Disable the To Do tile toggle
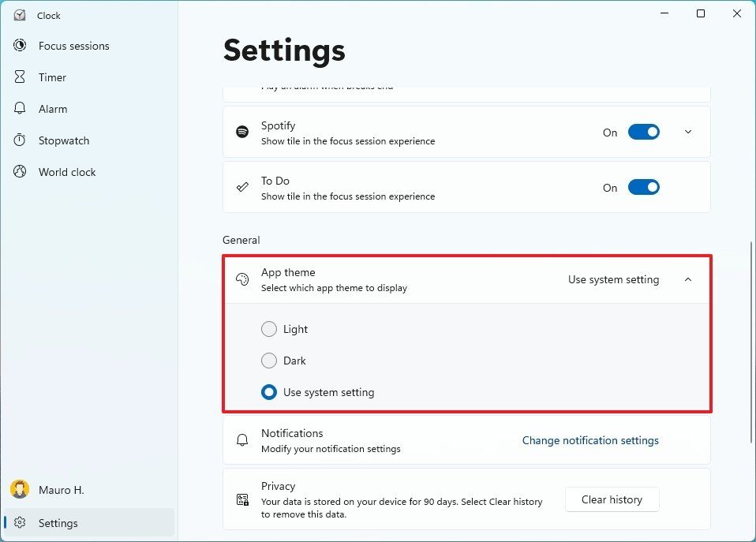 643,187
